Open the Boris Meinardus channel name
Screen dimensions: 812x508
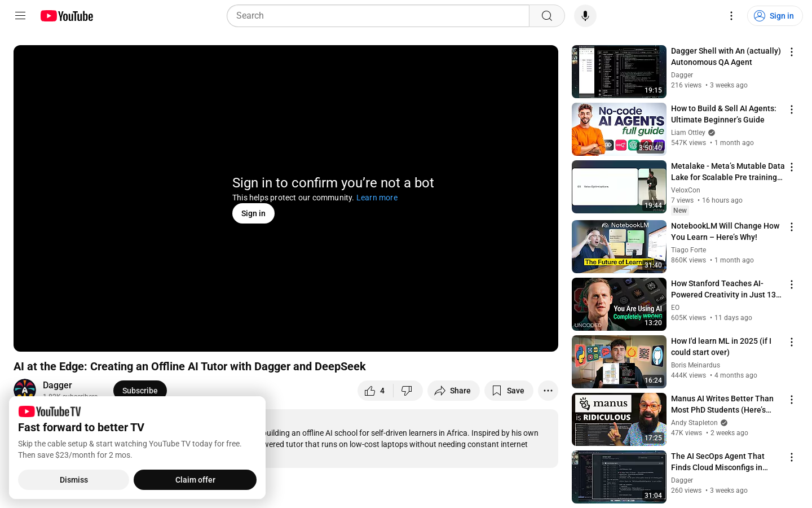[695, 365]
